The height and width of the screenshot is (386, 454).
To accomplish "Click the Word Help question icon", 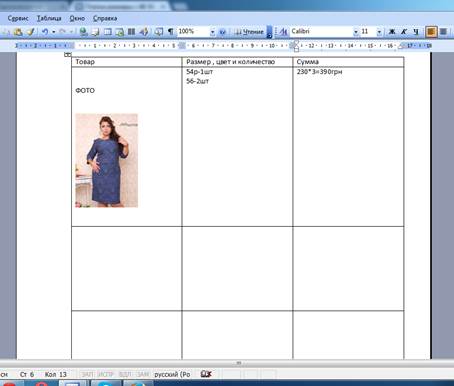I will [x=223, y=32].
